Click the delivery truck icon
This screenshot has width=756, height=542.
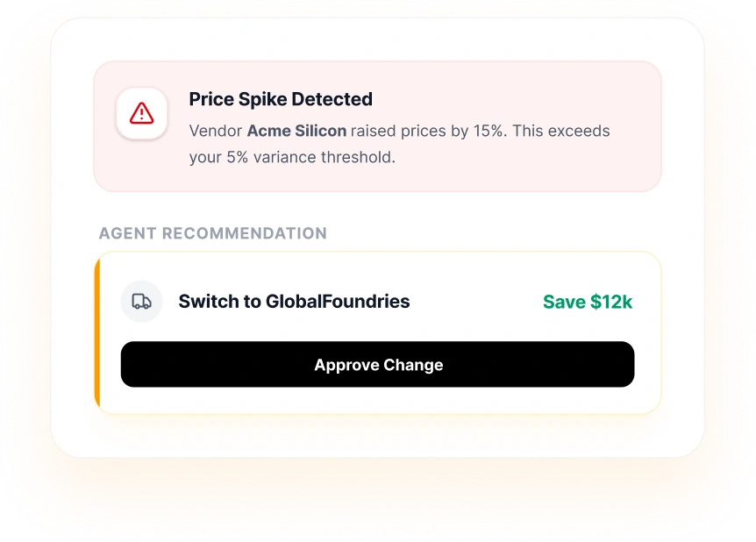point(141,302)
